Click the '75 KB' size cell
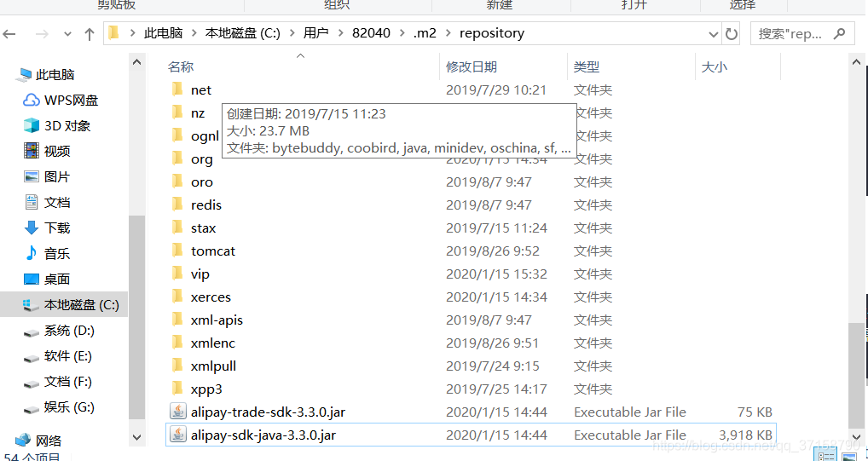 coord(755,412)
